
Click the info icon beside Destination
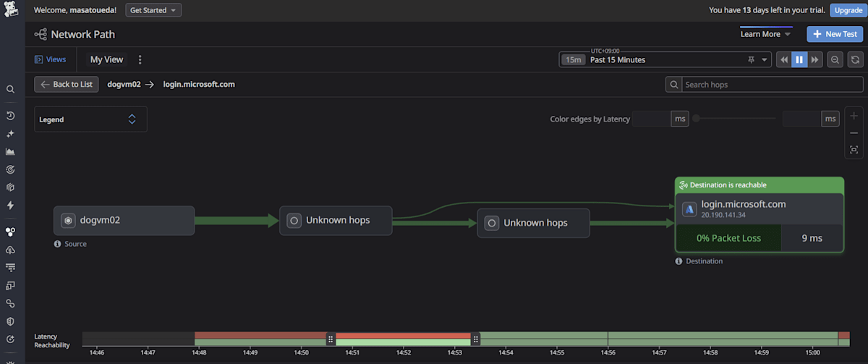678,261
